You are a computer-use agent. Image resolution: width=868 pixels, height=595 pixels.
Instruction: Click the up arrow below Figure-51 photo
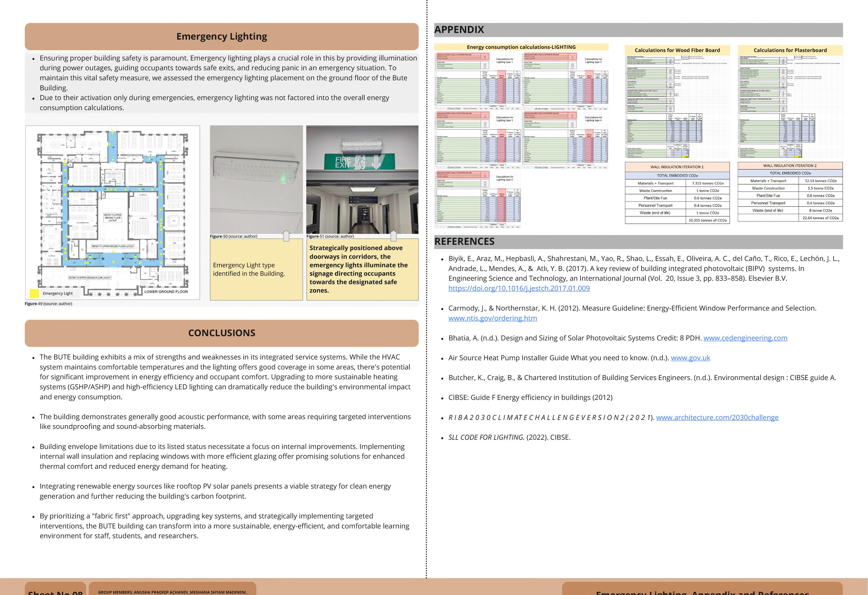pyautogui.click(x=393, y=236)
